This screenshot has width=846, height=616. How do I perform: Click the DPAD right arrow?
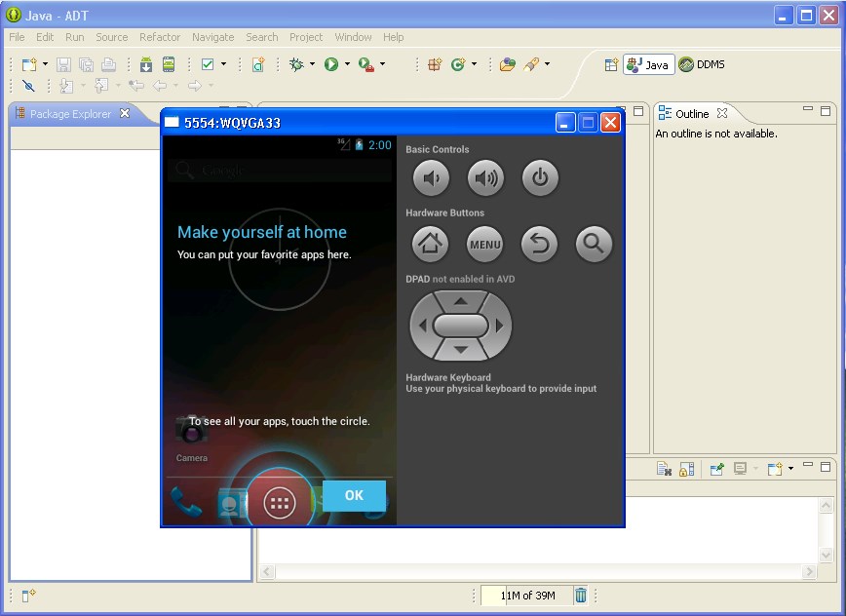coord(500,326)
